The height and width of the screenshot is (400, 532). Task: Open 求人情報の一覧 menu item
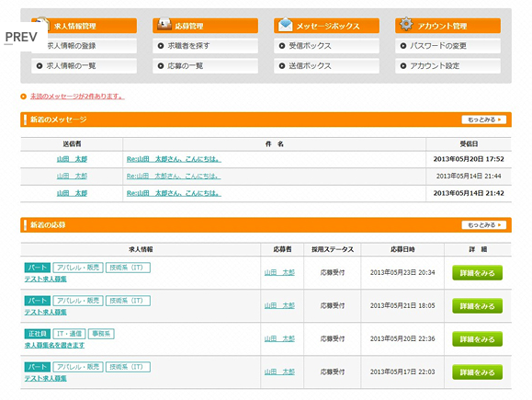85,66
